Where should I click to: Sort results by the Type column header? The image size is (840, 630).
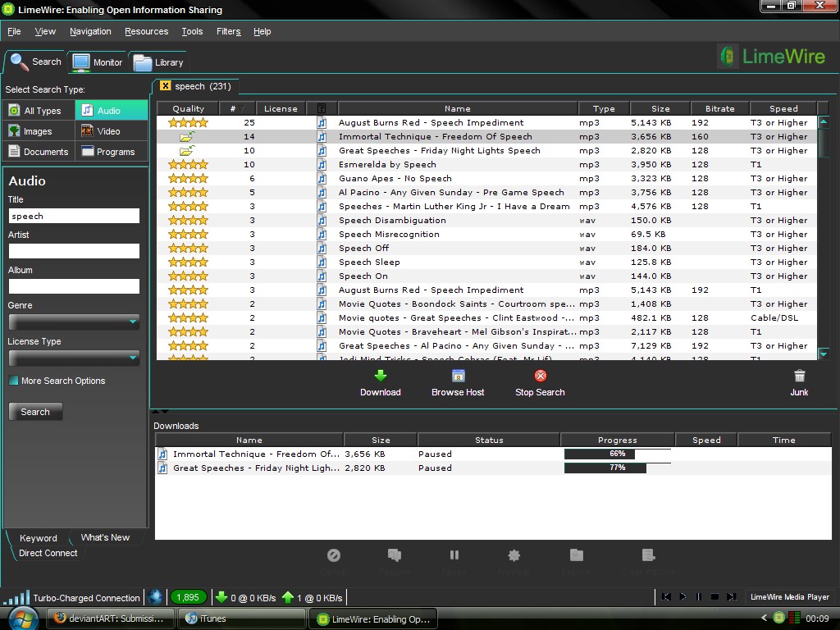(604, 109)
